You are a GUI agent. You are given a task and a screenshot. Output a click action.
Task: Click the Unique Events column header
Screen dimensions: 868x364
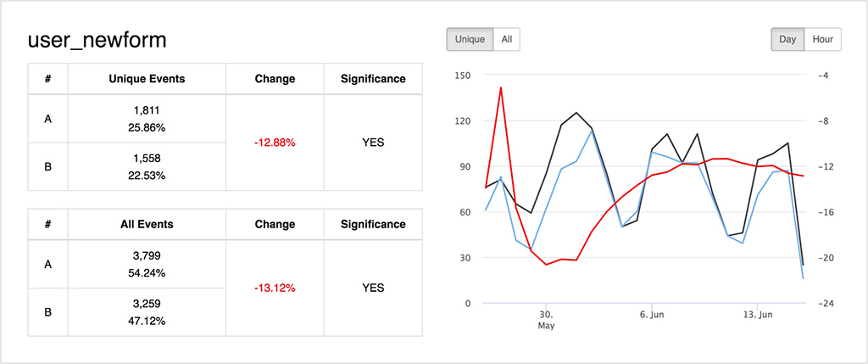coord(147,79)
